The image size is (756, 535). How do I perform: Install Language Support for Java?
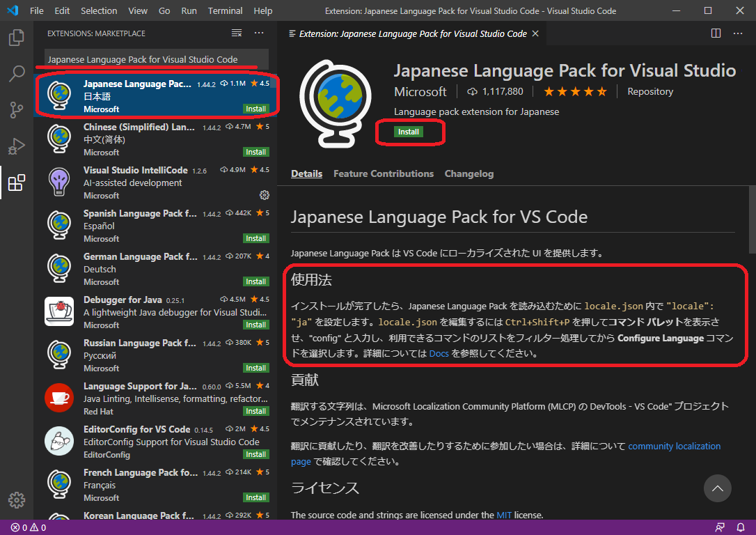point(255,411)
